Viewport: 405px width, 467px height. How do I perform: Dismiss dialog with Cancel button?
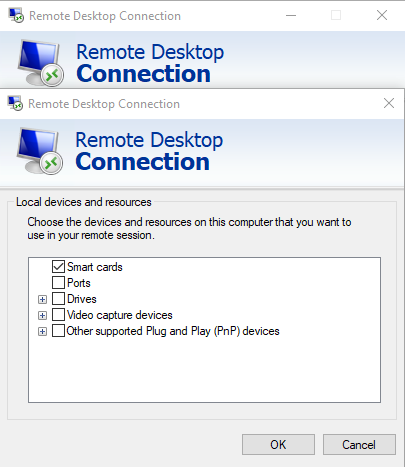coord(359,444)
